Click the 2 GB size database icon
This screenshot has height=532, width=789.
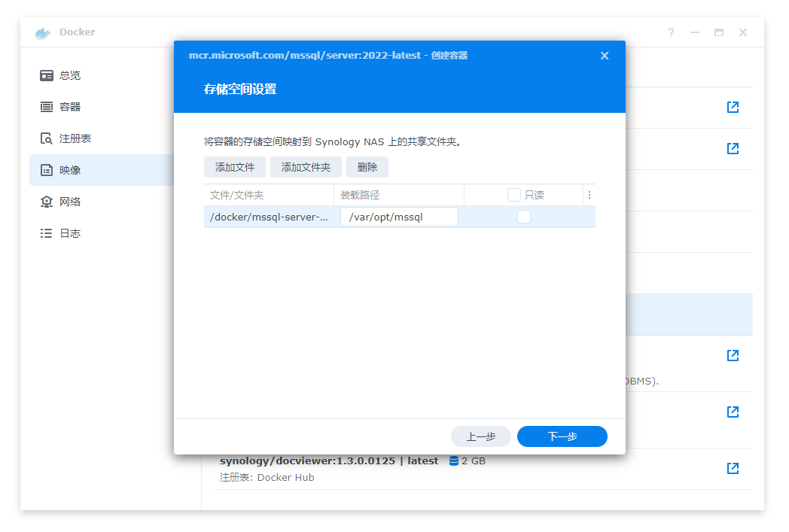pyautogui.click(x=453, y=461)
